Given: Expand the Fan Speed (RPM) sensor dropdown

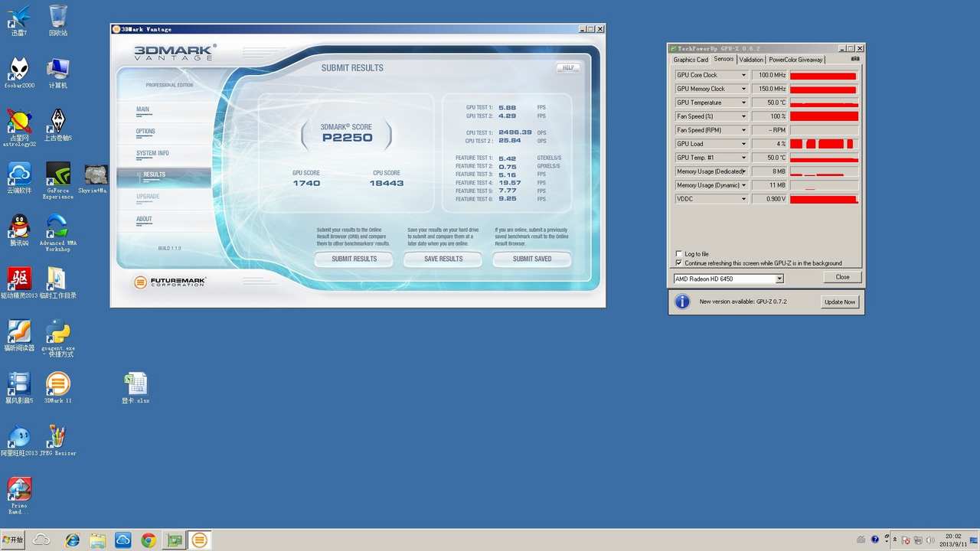Looking at the screenshot, I should [743, 130].
